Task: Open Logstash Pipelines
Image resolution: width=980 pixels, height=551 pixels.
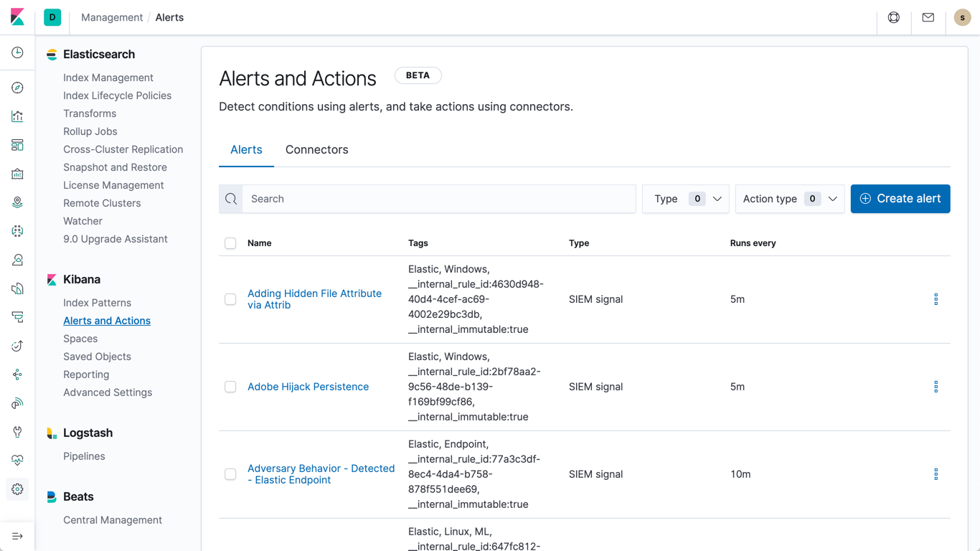Action: (84, 456)
